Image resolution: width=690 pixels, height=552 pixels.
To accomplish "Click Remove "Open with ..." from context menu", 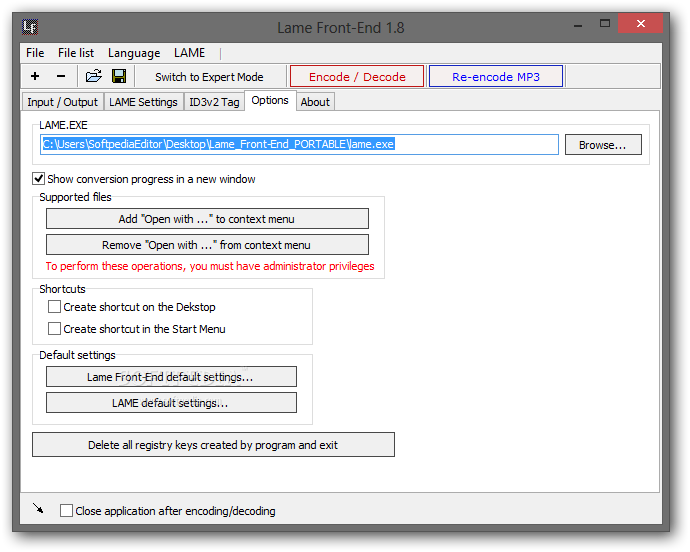I will (x=207, y=245).
